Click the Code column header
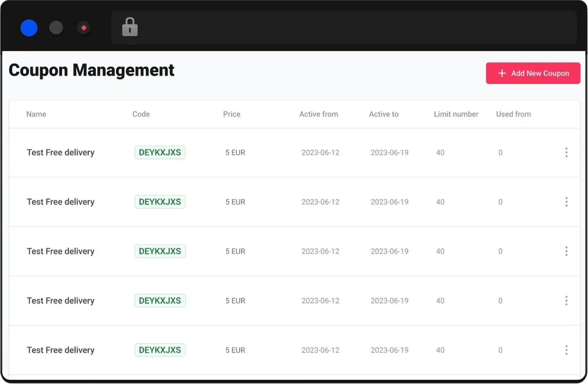Screen dimensions: 588x384 [x=141, y=114]
